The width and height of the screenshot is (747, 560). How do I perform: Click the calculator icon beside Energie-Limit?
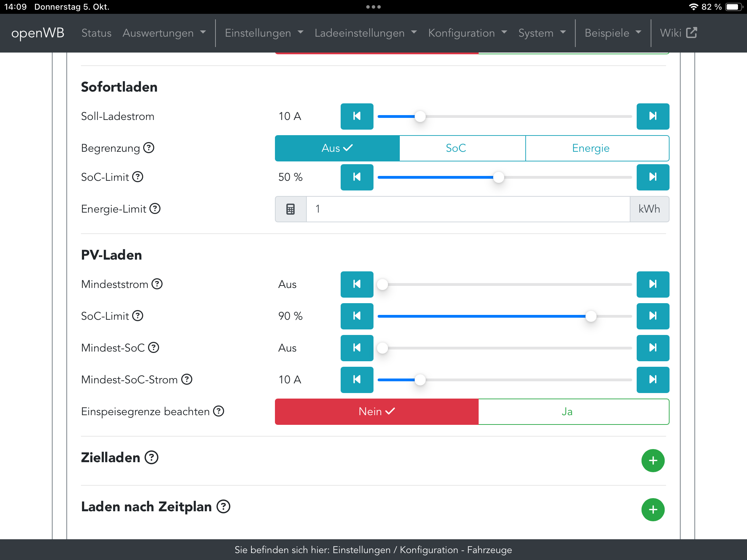tap(290, 209)
